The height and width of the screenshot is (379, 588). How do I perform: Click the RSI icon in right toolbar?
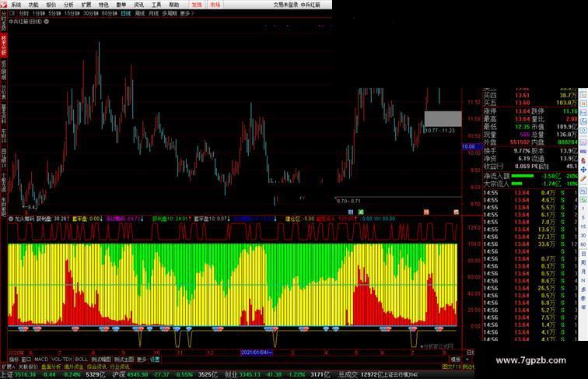[x=583, y=151]
